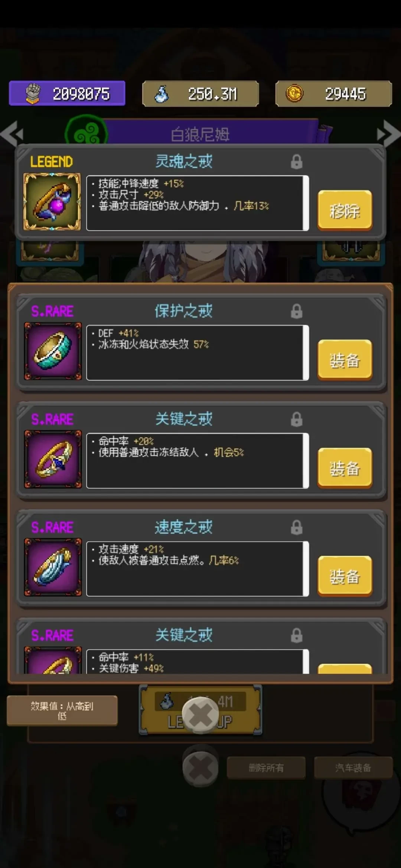Tap the first 关键之戒 ring icon
The image size is (401, 868).
point(53,459)
